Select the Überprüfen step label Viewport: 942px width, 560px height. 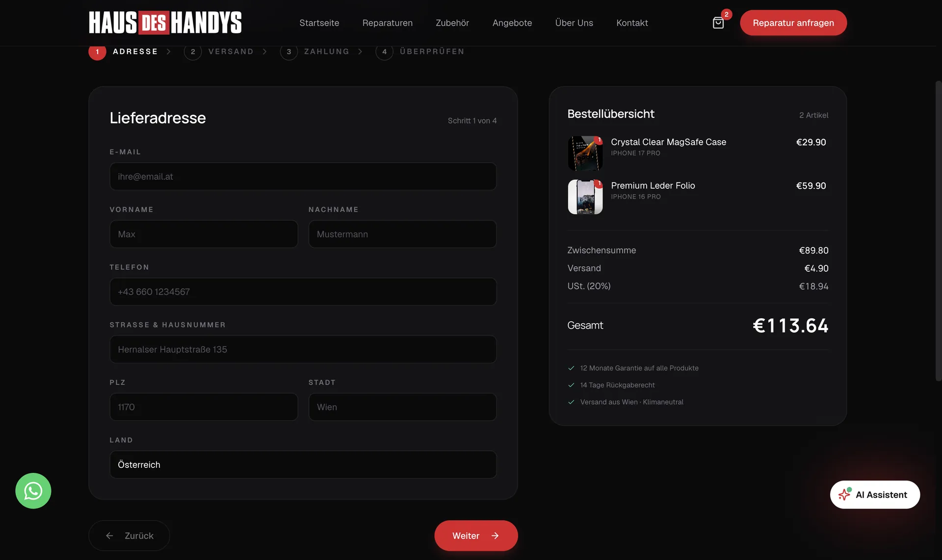coord(432,51)
